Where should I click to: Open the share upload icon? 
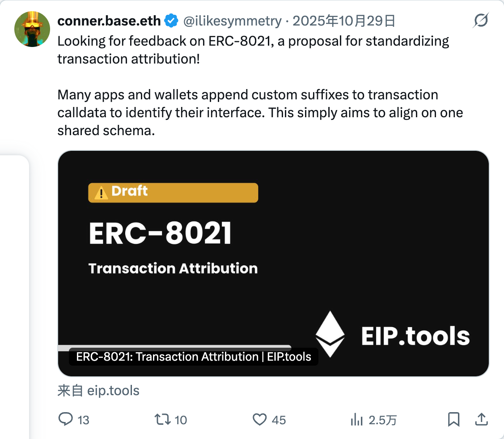click(x=481, y=419)
